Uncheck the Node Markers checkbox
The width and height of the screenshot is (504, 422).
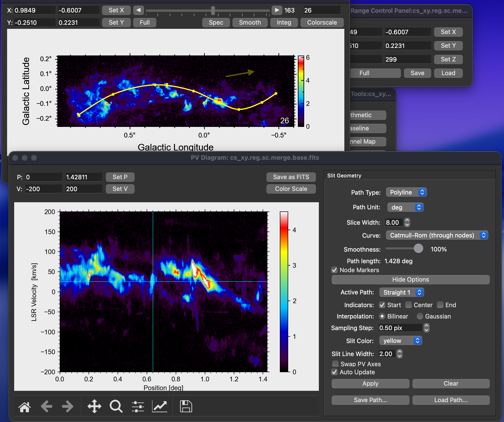[x=334, y=270]
